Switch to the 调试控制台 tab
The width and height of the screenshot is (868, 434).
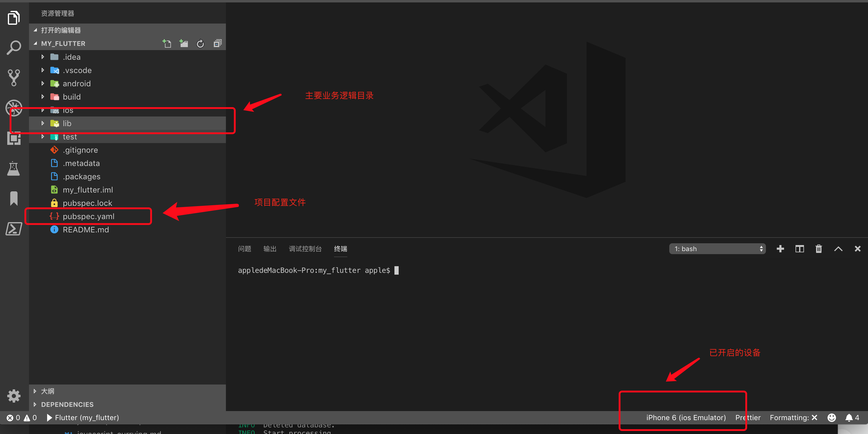(x=305, y=249)
